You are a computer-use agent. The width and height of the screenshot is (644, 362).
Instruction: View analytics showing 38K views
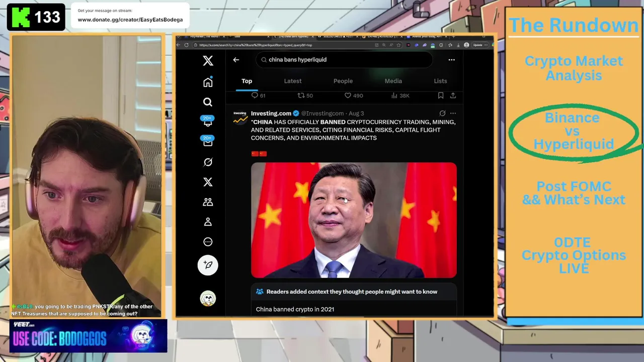click(x=400, y=96)
